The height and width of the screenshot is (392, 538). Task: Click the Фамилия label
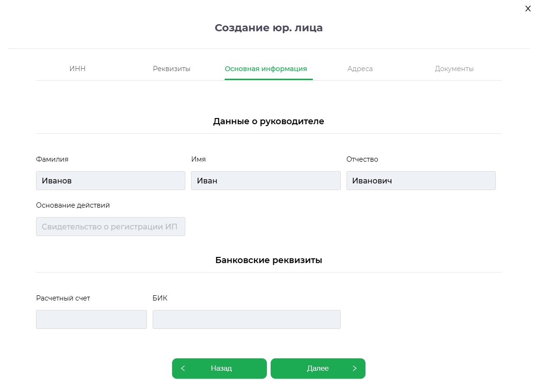point(52,159)
